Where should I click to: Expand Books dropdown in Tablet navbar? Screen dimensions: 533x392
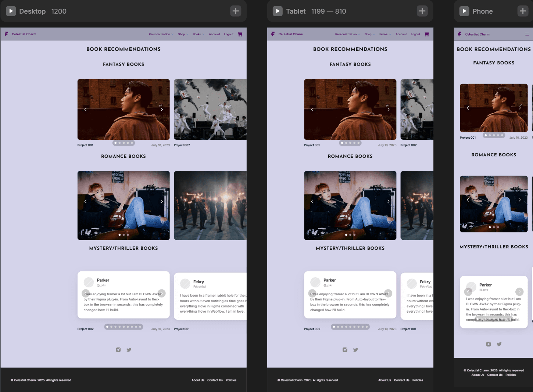point(385,34)
